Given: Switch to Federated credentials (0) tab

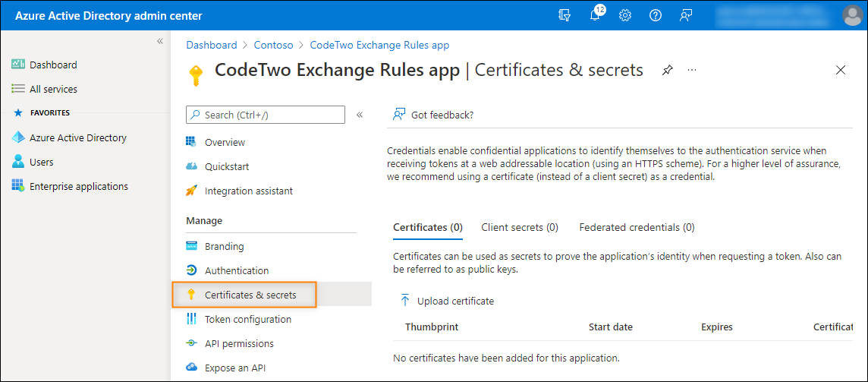Looking at the screenshot, I should [x=637, y=228].
